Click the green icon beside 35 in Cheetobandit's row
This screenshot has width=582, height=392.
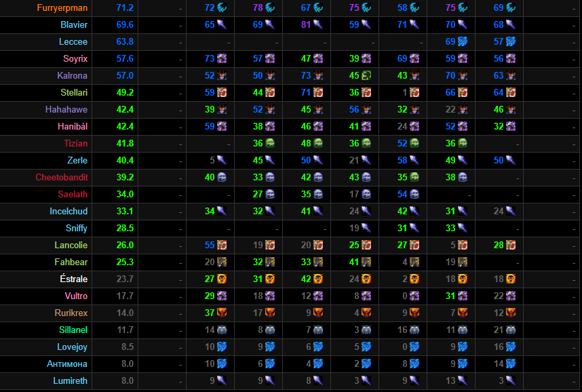click(x=414, y=178)
